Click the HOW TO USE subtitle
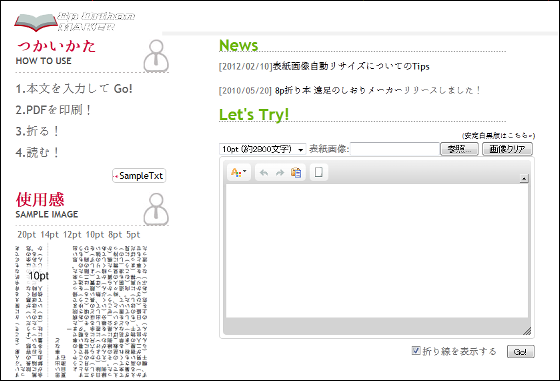Screen dimensions: 560x381 (x=44, y=61)
